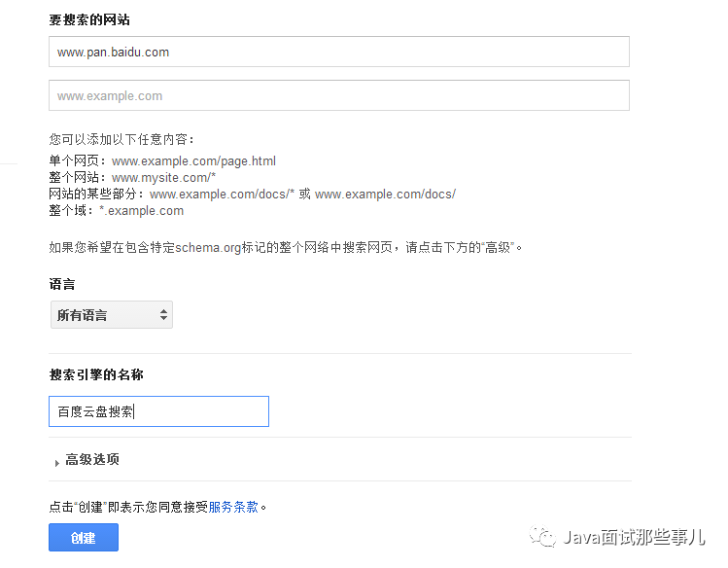The width and height of the screenshot is (728, 568).
Task: Click the www.example.com/docs/ example without asterisk
Action: pyautogui.click(x=385, y=195)
